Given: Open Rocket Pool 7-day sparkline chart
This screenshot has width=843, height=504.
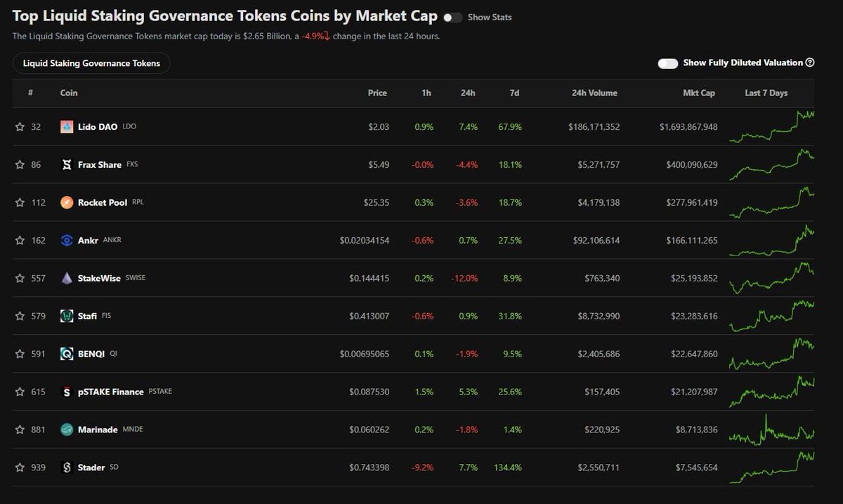Looking at the screenshot, I should click(772, 202).
